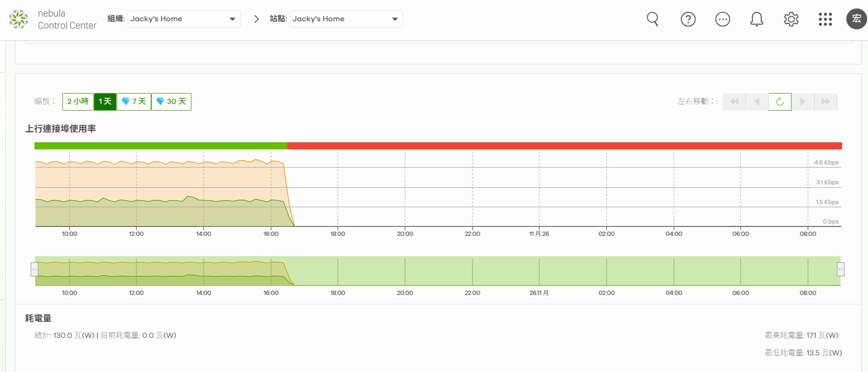
Task: Expand the 站點 Jacky's Home dropdown
Action: pyautogui.click(x=346, y=19)
